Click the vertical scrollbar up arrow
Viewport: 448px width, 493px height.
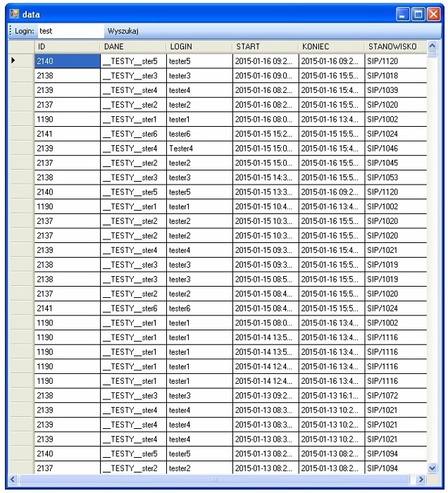point(433,46)
